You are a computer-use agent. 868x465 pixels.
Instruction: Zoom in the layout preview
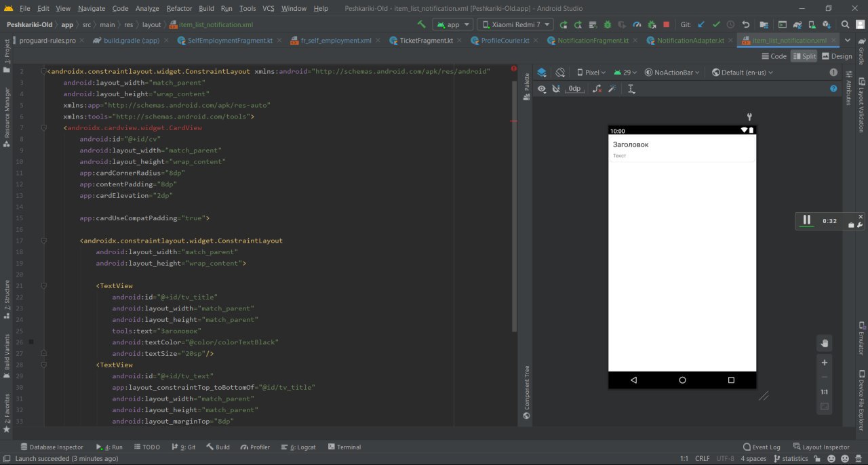(825, 363)
